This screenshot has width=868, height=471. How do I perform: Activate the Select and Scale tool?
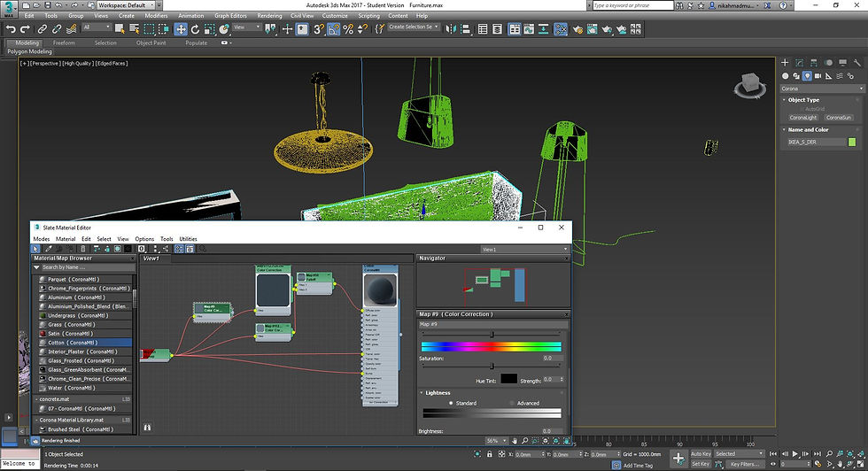(x=209, y=29)
